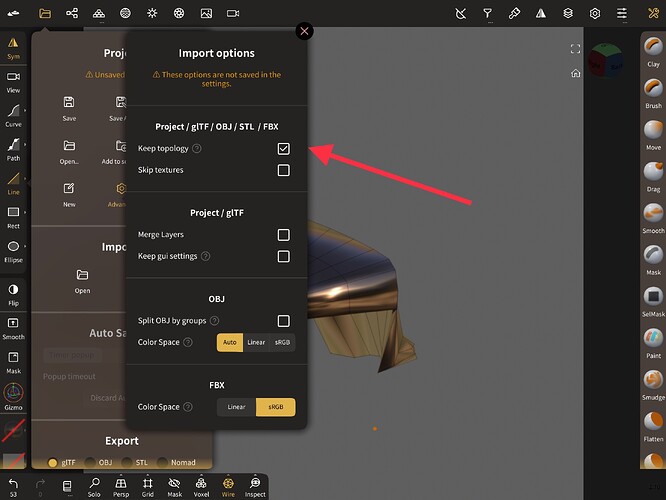666x500 pixels.
Task: Select the Brush sculpt tool
Action: 653,93
